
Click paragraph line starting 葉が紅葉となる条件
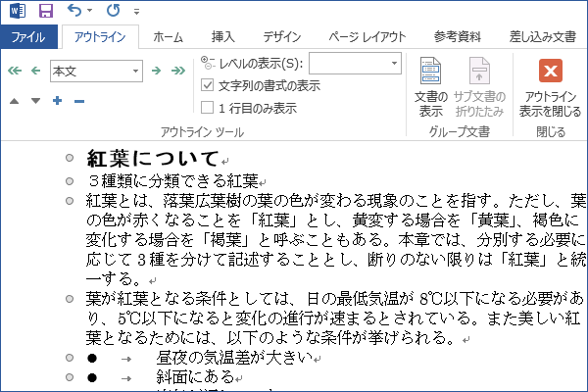[335, 299]
